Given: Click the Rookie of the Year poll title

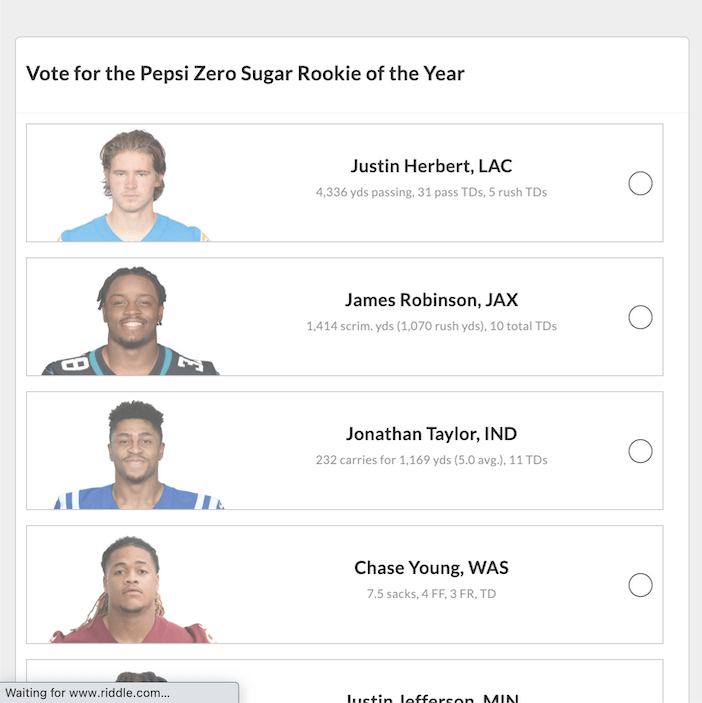Looking at the screenshot, I should click(x=245, y=74).
